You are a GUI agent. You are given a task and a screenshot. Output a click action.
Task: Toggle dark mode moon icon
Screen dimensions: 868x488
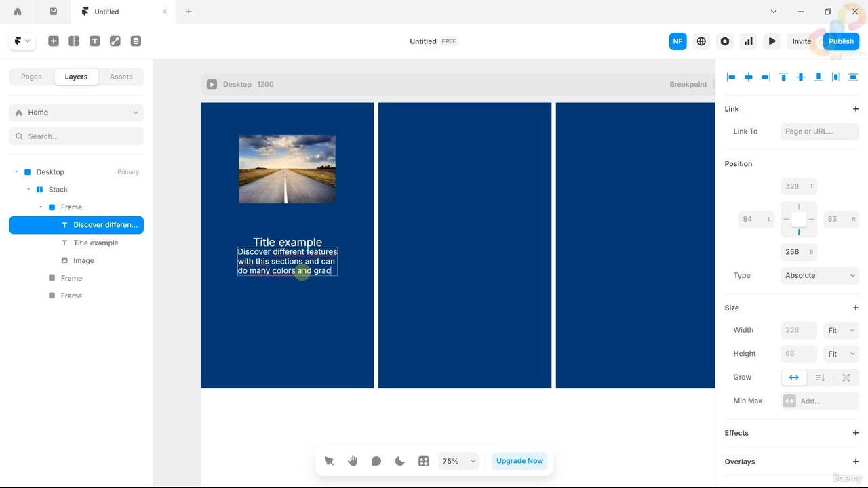coord(400,461)
